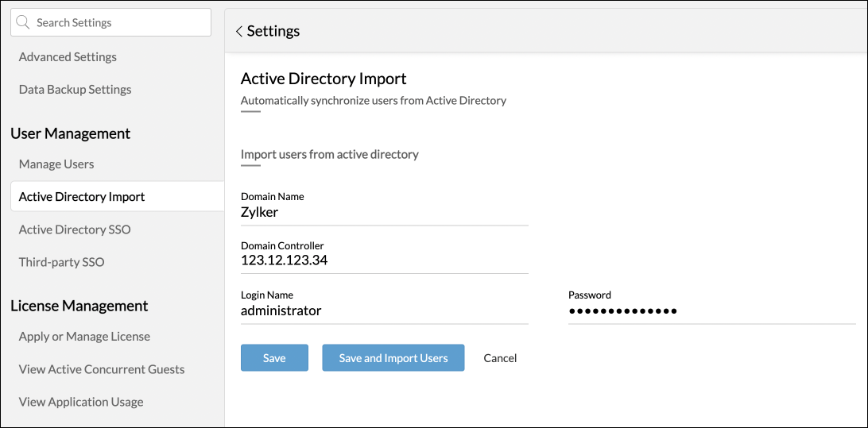Focus the Login Name field
Image resolution: width=868 pixels, height=428 pixels.
pyautogui.click(x=384, y=310)
